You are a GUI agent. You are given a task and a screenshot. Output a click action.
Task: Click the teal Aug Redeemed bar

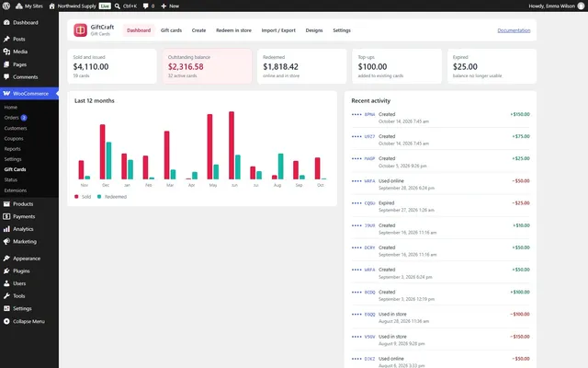click(x=280, y=167)
